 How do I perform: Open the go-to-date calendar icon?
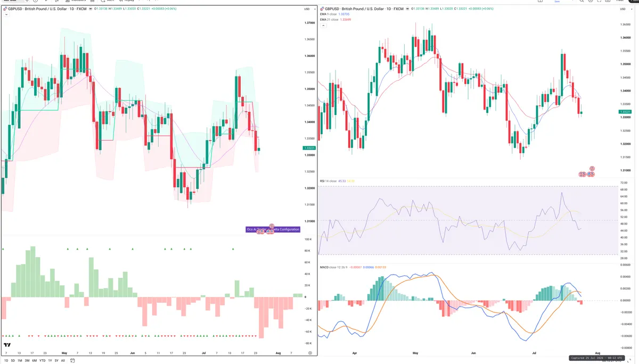click(71, 360)
